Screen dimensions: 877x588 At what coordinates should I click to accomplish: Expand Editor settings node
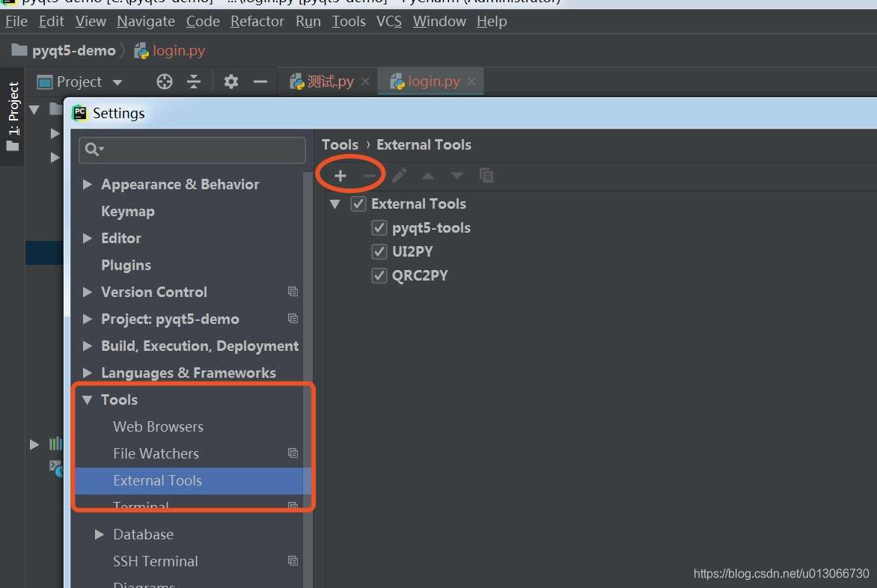click(88, 238)
